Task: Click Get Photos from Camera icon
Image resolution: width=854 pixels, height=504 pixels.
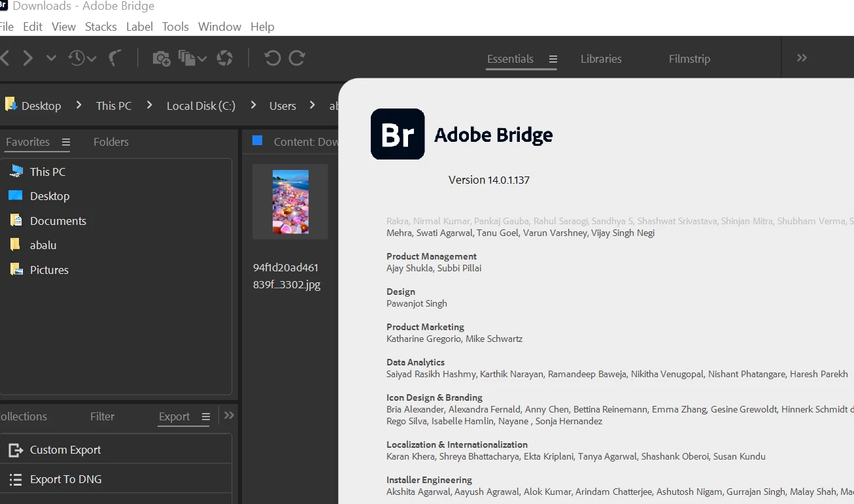Action: point(162,58)
